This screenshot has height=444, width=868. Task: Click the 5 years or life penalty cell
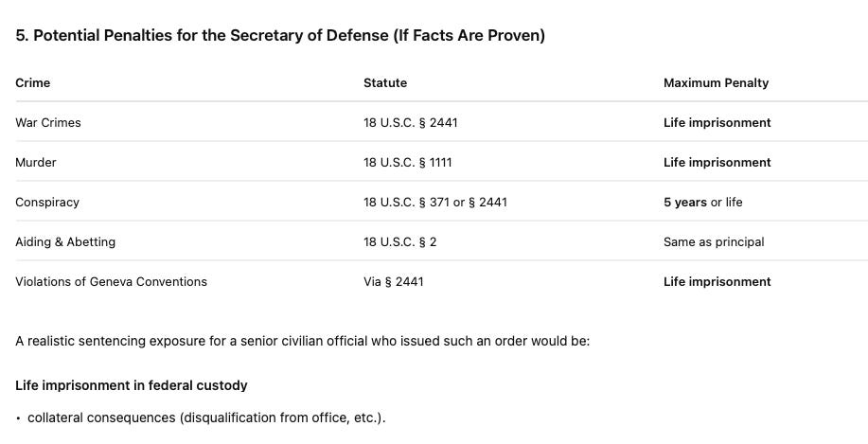point(703,203)
